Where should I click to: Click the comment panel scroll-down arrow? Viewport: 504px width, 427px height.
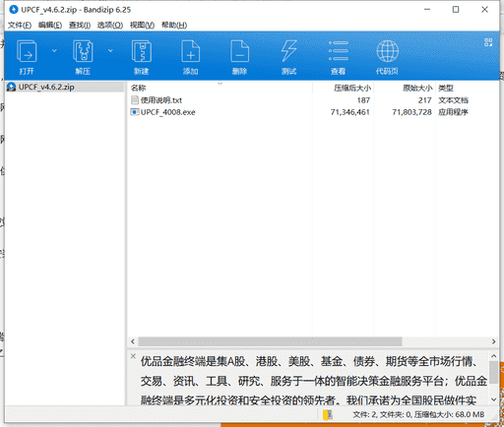coord(494,399)
